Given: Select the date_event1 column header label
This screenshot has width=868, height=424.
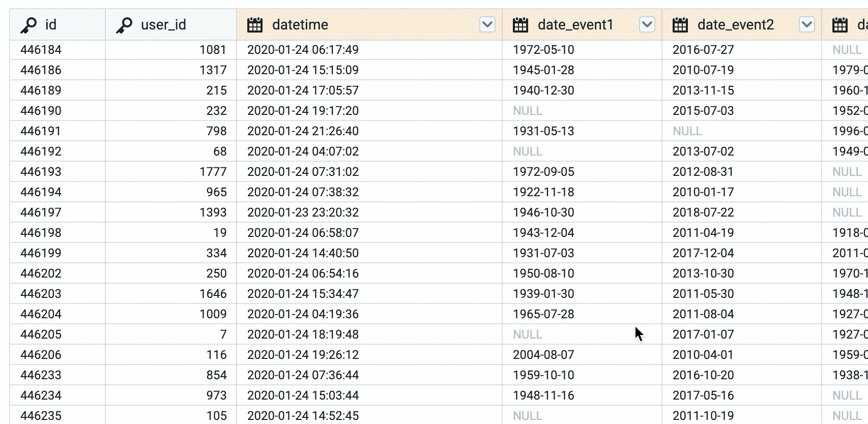Looking at the screenshot, I should [575, 25].
